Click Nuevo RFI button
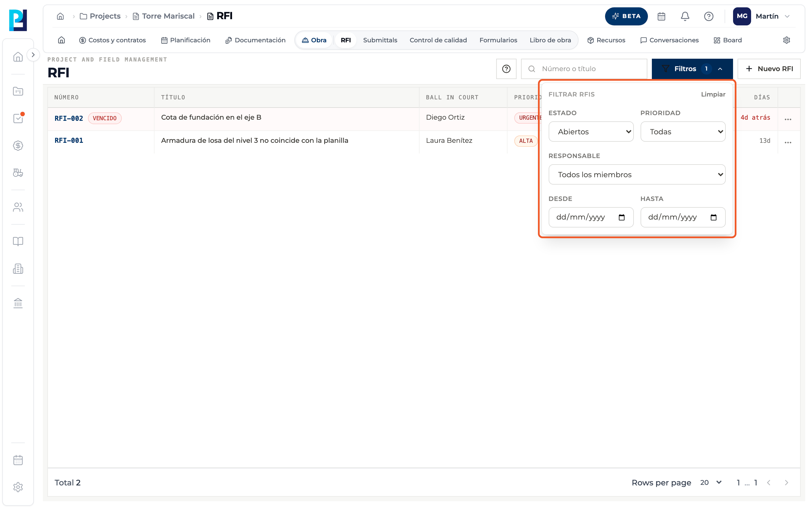Screen dimensions: 812x508 tap(769, 69)
